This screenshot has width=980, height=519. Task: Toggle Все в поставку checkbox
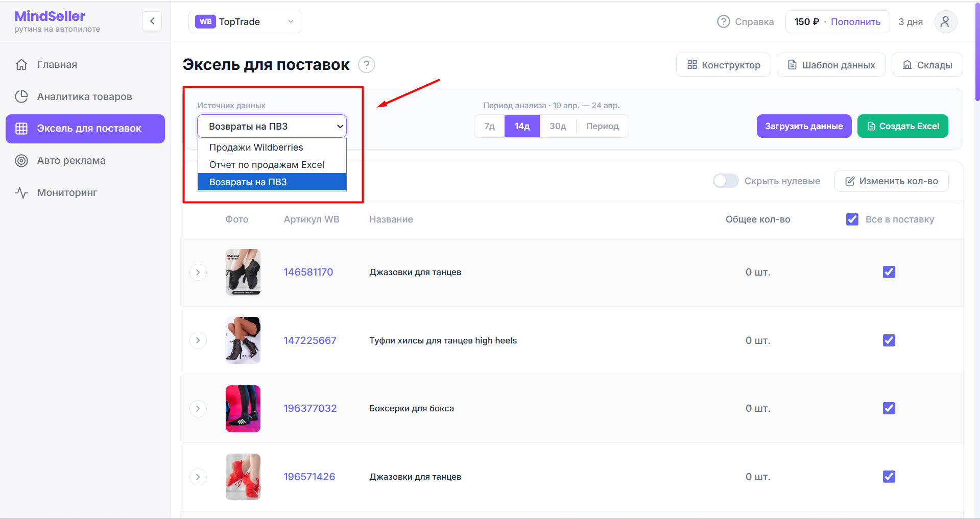[x=852, y=219]
